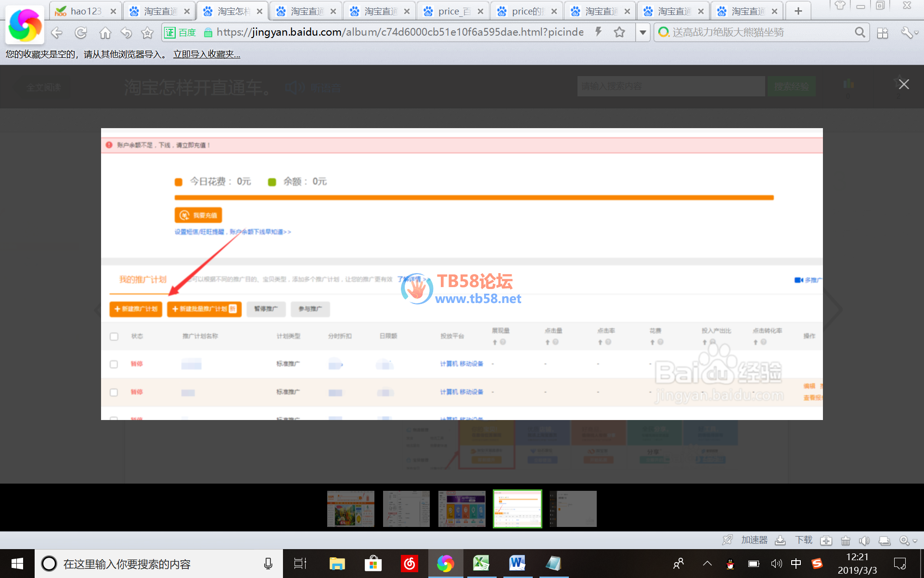Open Excel from the taskbar
This screenshot has width=924, height=578.
point(481,563)
